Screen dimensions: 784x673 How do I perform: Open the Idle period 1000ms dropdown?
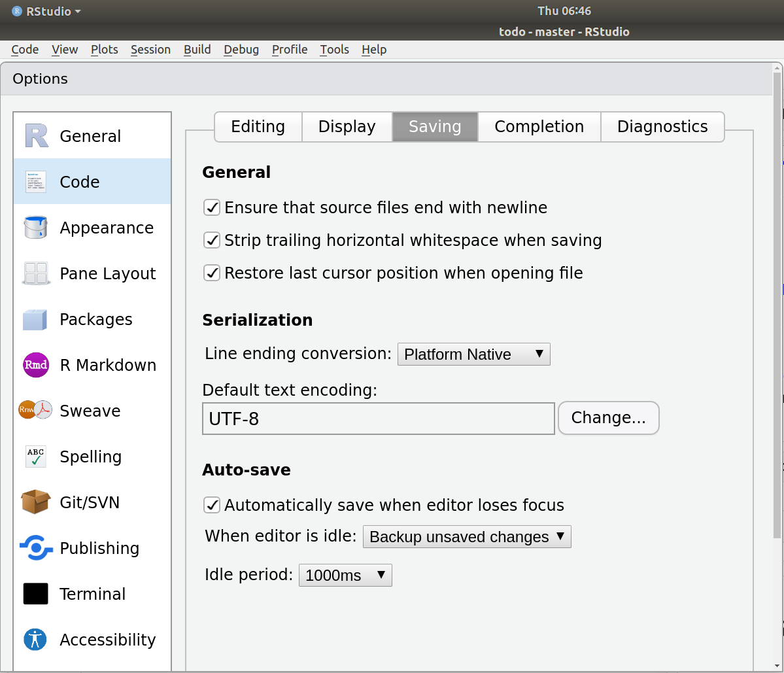345,575
